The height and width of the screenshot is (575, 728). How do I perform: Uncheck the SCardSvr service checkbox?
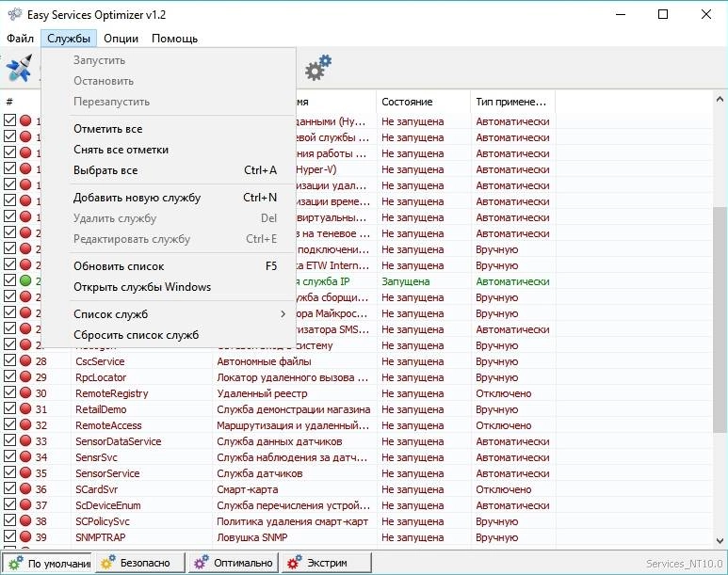click(x=9, y=488)
